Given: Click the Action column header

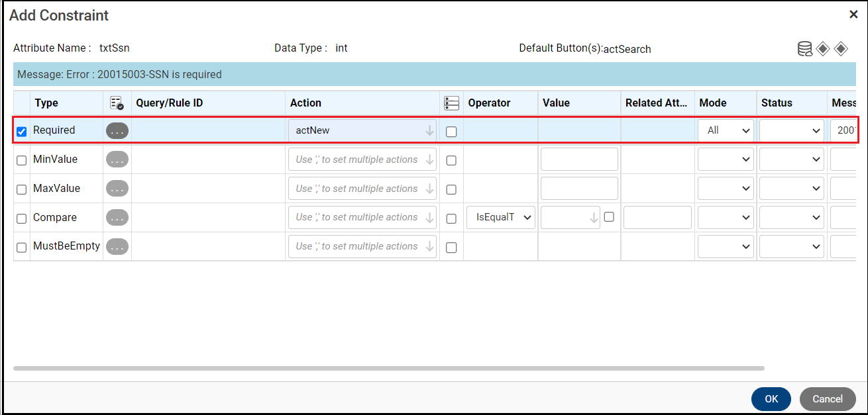Looking at the screenshot, I should [305, 103].
